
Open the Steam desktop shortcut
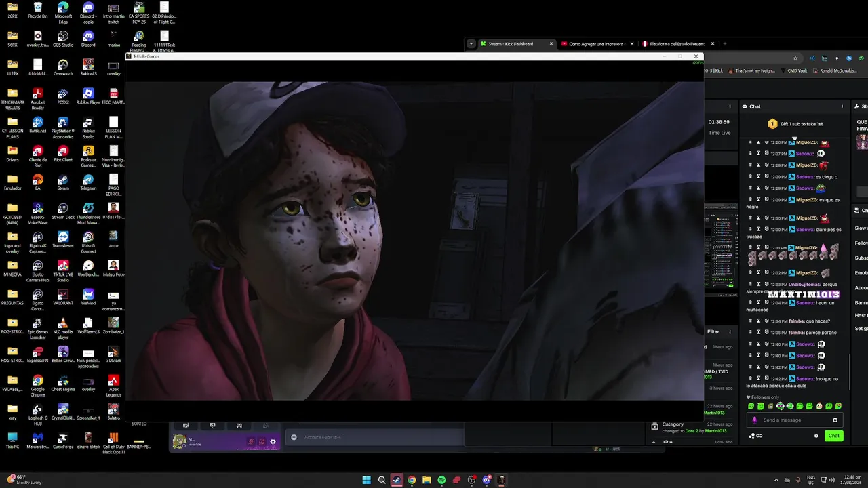pos(63,181)
